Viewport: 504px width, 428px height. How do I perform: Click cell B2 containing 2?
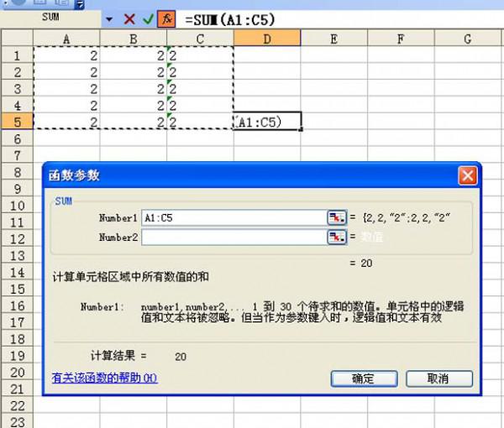pyautogui.click(x=134, y=72)
